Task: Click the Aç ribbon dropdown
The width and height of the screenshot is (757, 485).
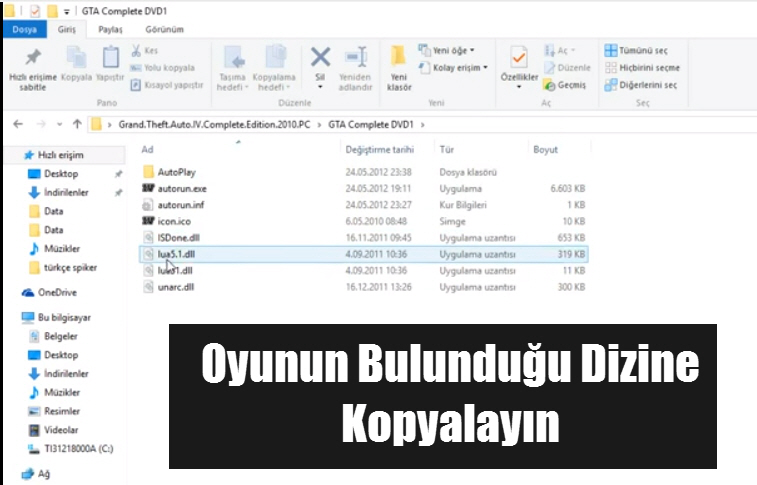Action: pyautogui.click(x=560, y=50)
